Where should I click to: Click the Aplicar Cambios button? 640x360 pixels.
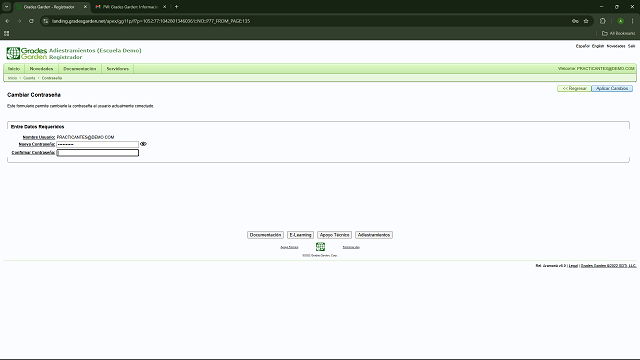(x=612, y=89)
